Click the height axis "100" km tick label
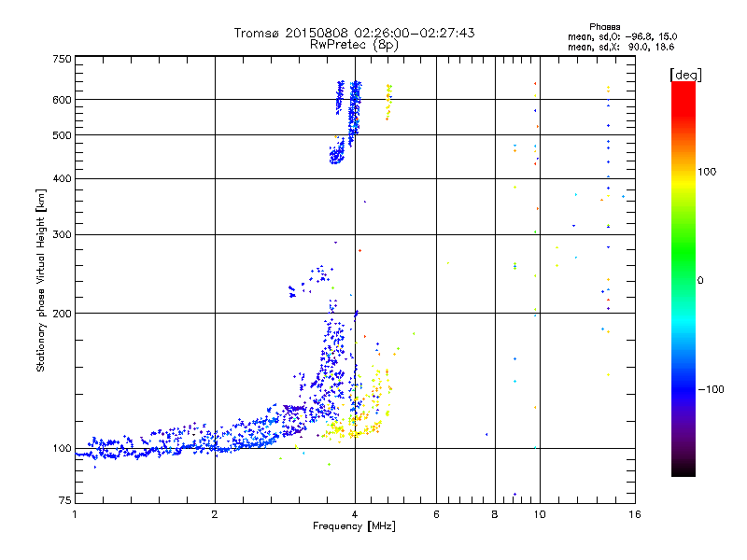 (62, 449)
